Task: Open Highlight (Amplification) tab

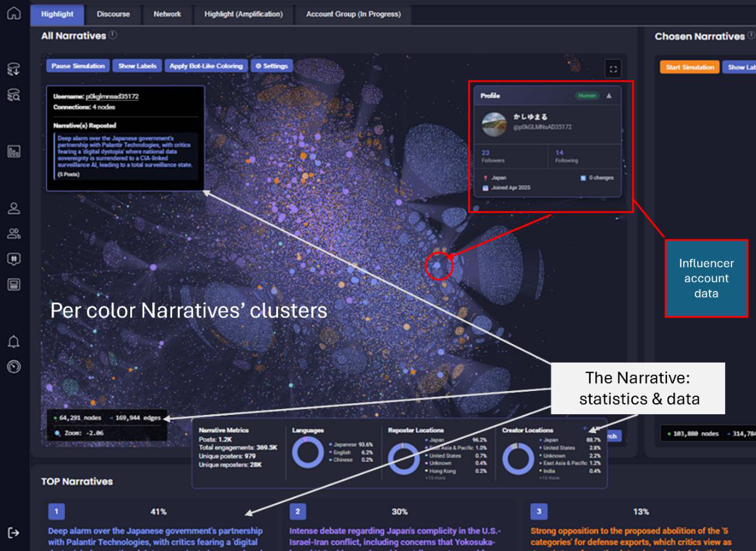Action: click(243, 14)
